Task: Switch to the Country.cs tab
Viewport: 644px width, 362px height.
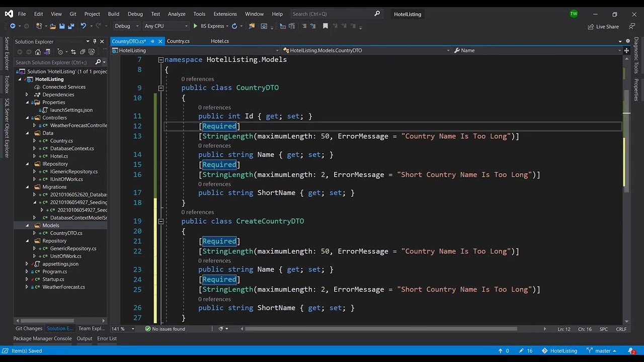Action: pyautogui.click(x=178, y=41)
